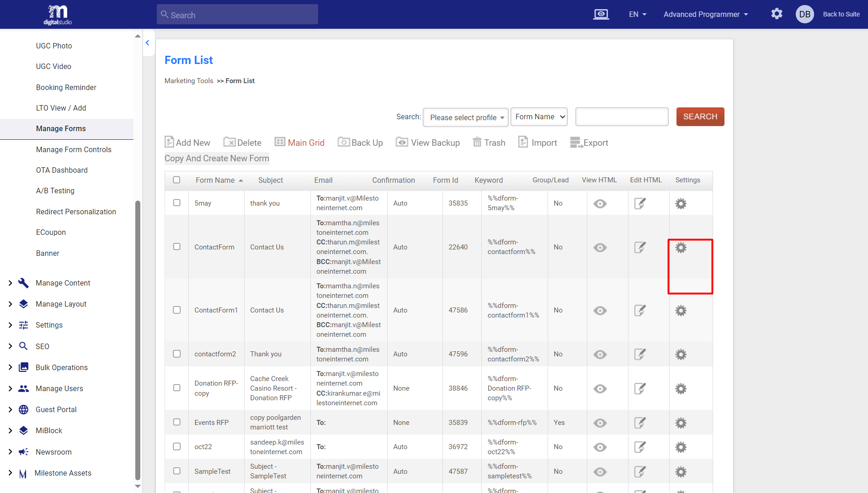Image resolution: width=868 pixels, height=493 pixels.
Task: Open settings gear for contactform2 row
Action: tap(681, 354)
